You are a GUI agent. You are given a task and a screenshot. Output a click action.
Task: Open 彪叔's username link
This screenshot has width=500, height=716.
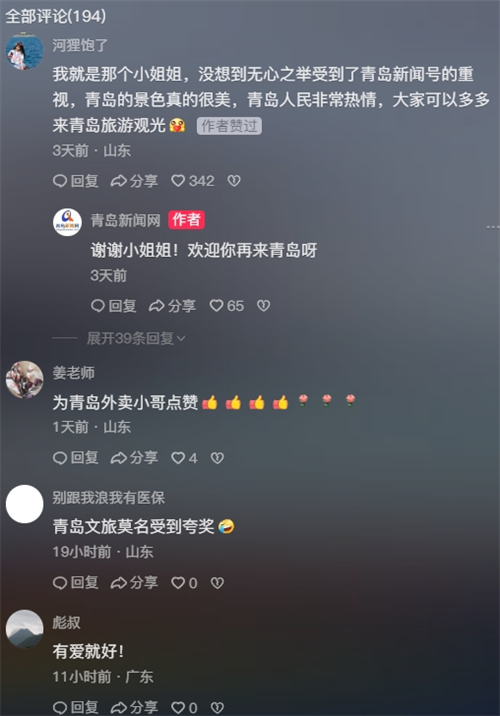point(66,622)
